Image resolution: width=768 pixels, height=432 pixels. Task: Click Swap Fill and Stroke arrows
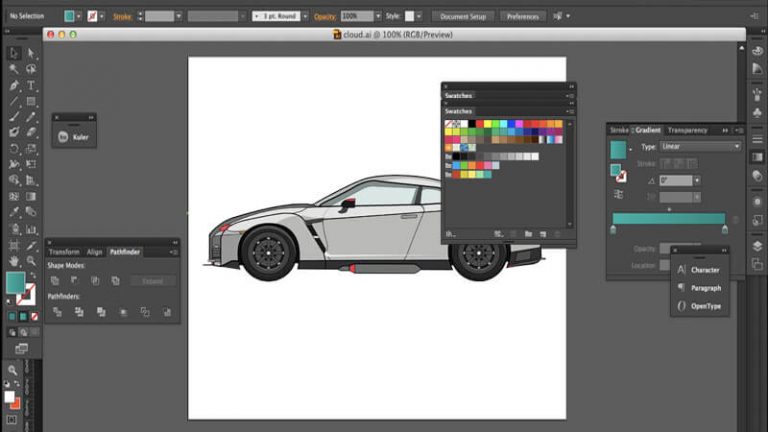(33, 275)
